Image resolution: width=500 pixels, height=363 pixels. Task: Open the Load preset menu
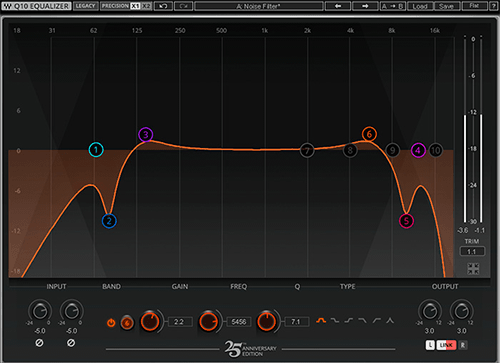pyautogui.click(x=420, y=6)
